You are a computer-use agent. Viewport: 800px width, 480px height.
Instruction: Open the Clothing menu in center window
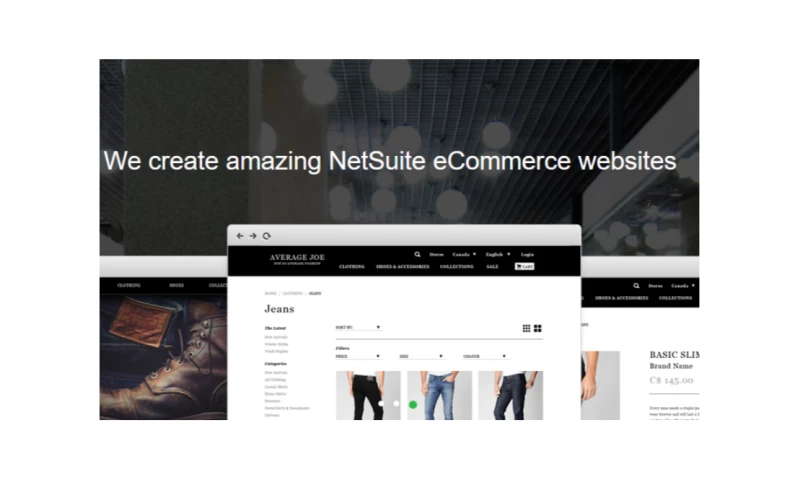(x=352, y=266)
